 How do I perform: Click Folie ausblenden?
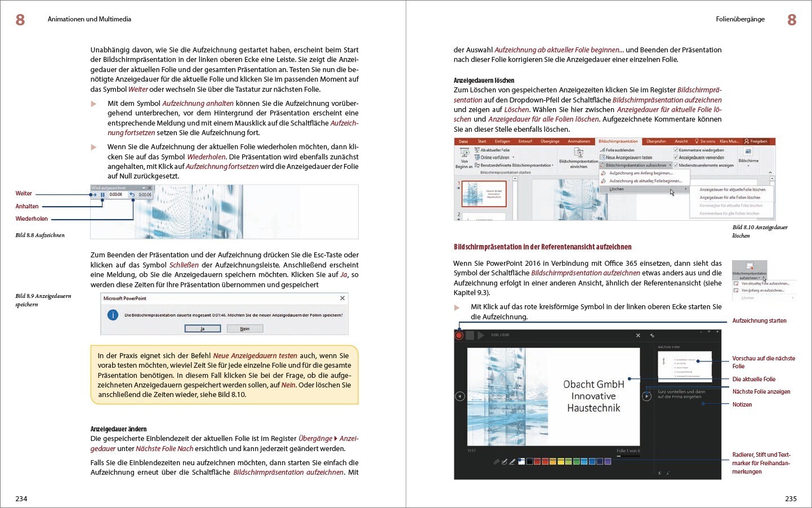[617, 150]
